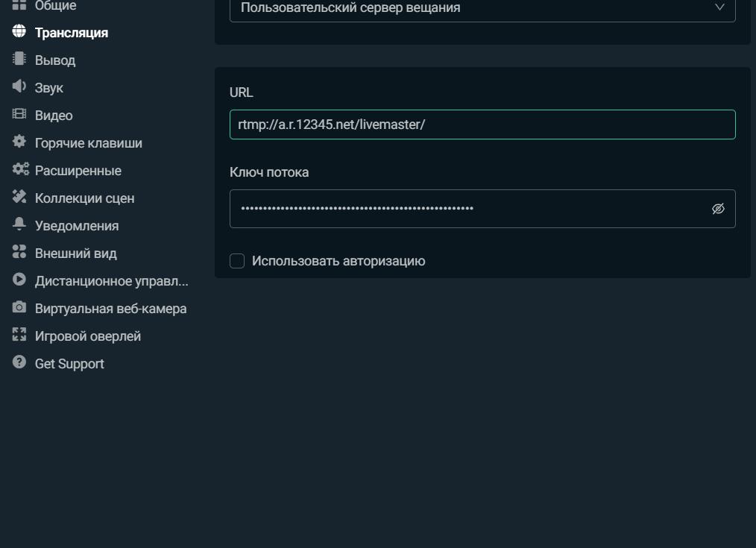The height and width of the screenshot is (548, 756).
Task: Enable Использовать авторизацию checkbox
Action: coord(237,261)
